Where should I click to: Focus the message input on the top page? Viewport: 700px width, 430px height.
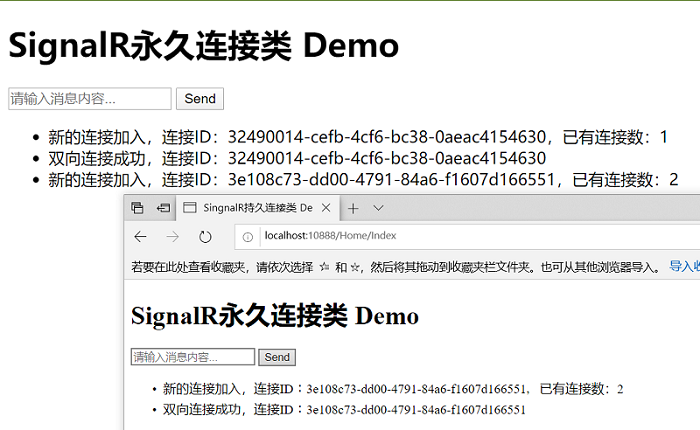coord(90,99)
